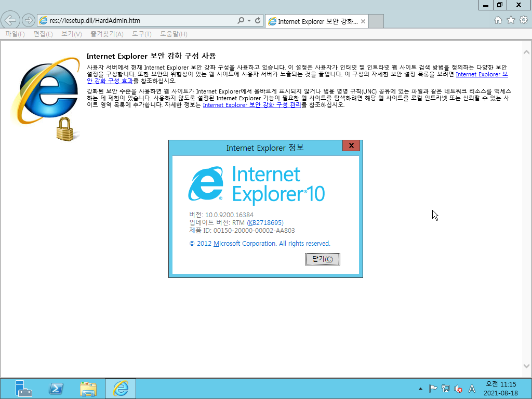Open File Explorer from the taskbar
Viewport: 532px width, 399px height.
(88, 389)
